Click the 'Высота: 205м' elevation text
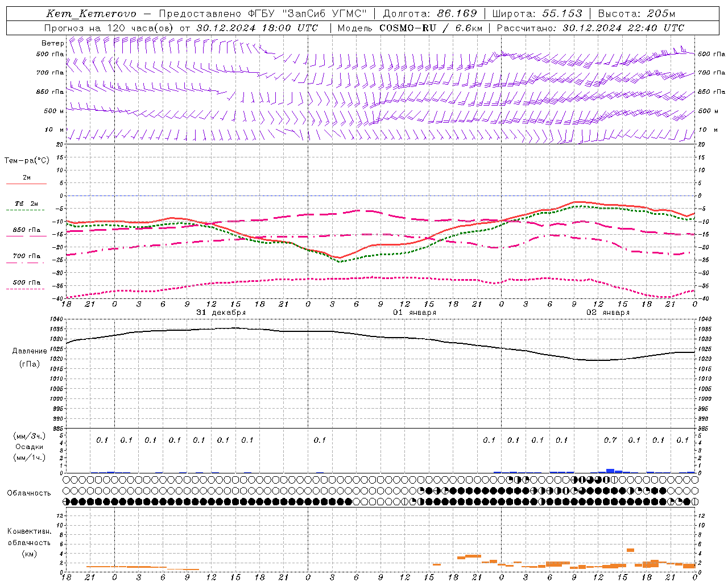Image resolution: width=728 pixels, height=582 pixels. pyautogui.click(x=636, y=14)
